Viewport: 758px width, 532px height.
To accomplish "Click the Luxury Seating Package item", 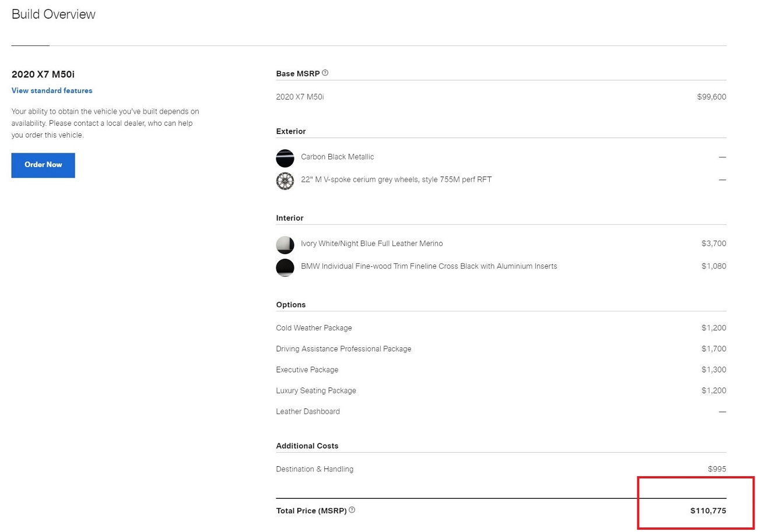I will click(x=315, y=391).
